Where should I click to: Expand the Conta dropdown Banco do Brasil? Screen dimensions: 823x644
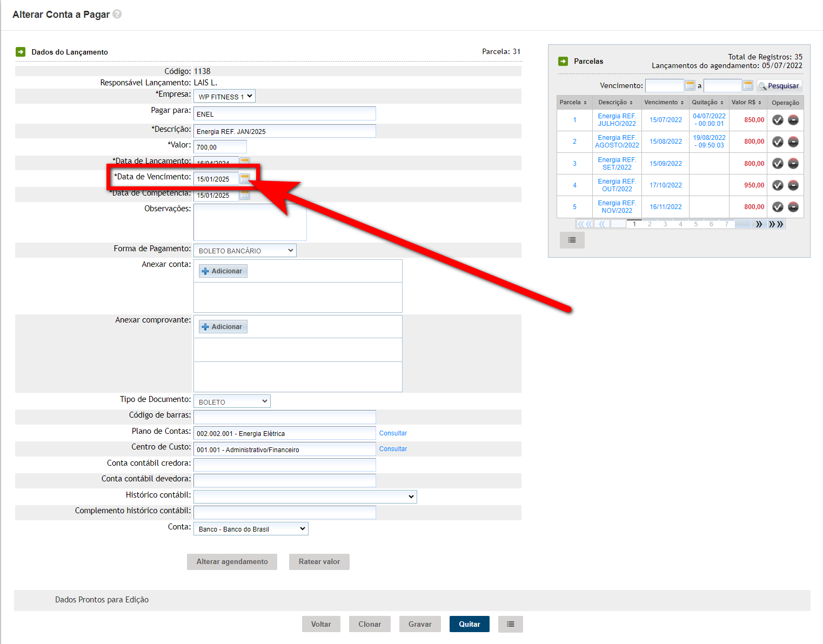(x=251, y=529)
